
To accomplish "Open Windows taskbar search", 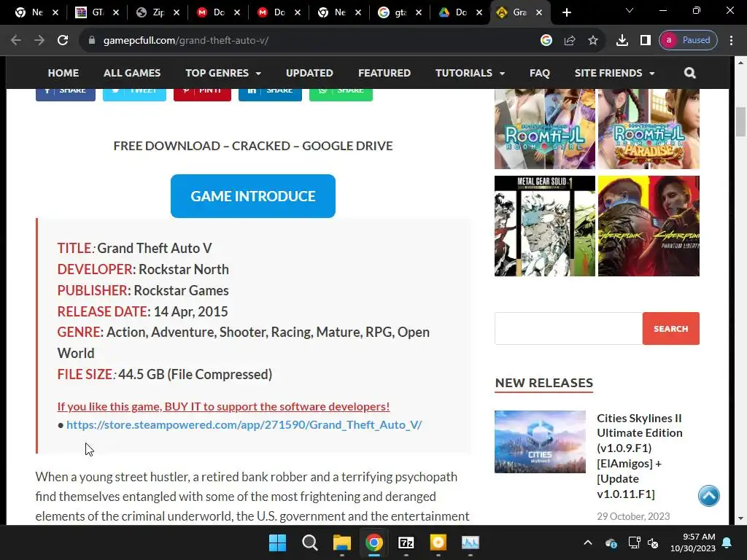I will point(309,542).
